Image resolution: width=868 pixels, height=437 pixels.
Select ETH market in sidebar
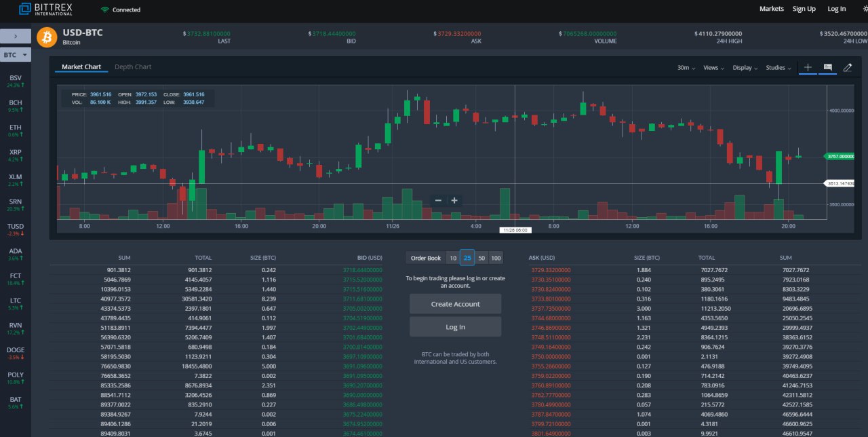pyautogui.click(x=16, y=131)
